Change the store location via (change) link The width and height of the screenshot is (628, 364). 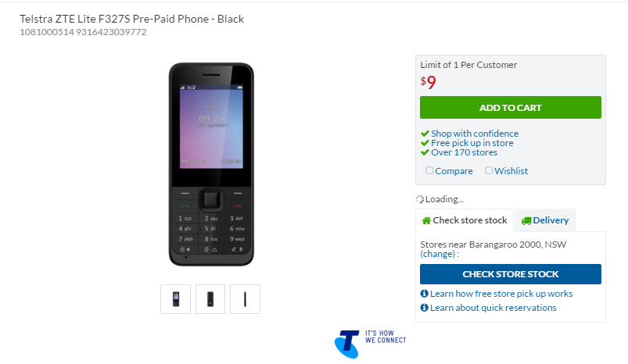438,254
